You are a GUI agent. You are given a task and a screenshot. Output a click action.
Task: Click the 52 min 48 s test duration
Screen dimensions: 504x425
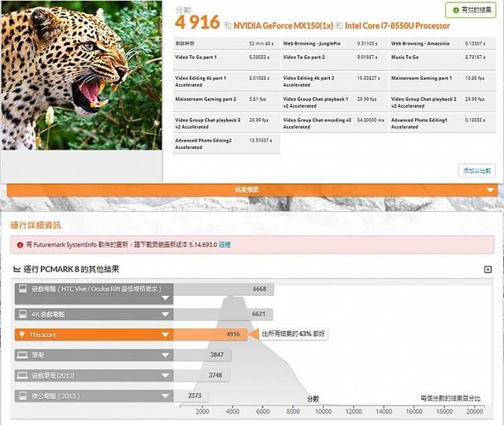[261, 43]
